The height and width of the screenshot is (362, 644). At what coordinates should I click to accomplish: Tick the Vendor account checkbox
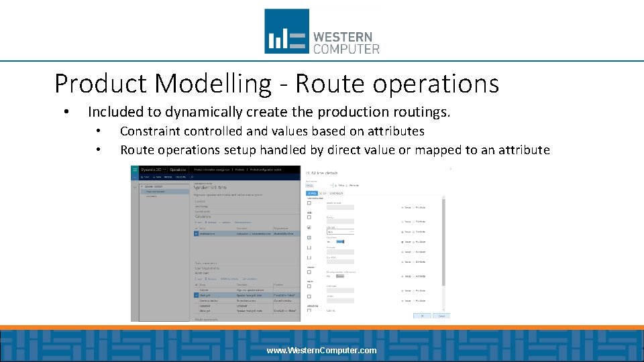point(309,203)
